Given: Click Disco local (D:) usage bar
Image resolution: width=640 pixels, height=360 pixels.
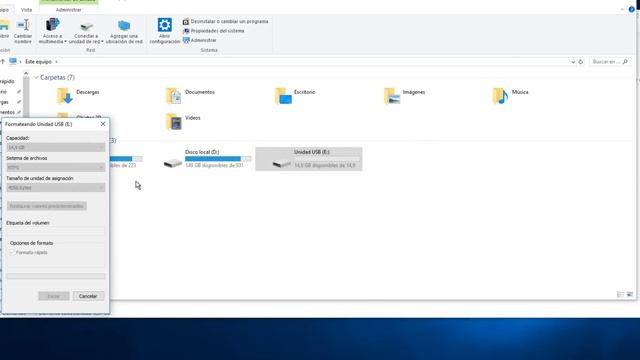Looking at the screenshot, I should [x=218, y=159].
